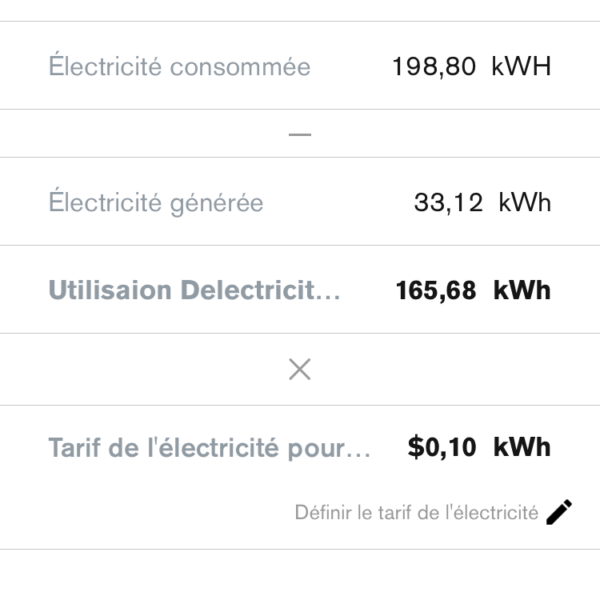Click the pencil edit icon
This screenshot has width=600, height=600.
coord(561,512)
